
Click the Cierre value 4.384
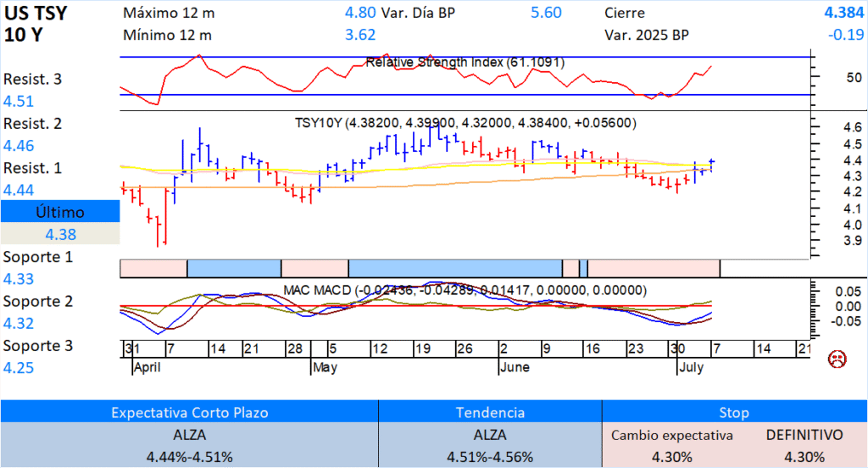844,13
